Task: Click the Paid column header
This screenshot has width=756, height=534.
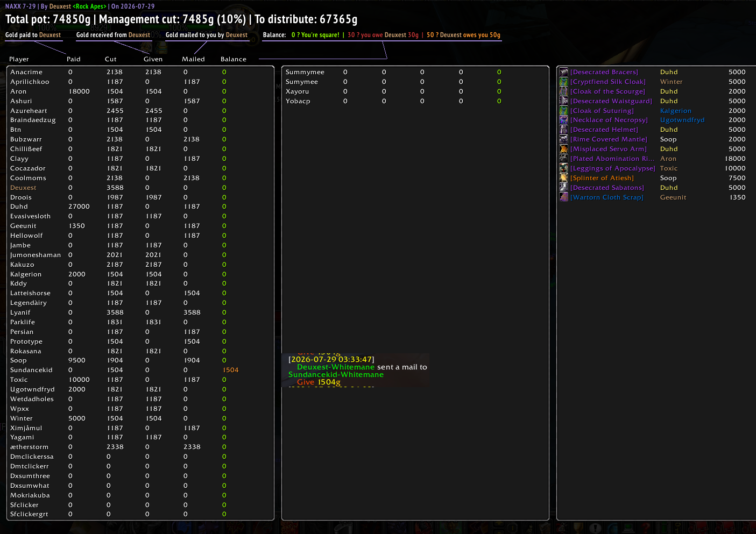Action: pos(74,59)
